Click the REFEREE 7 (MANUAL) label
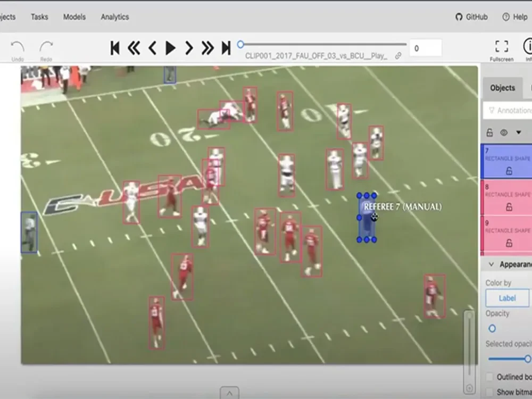 point(403,207)
